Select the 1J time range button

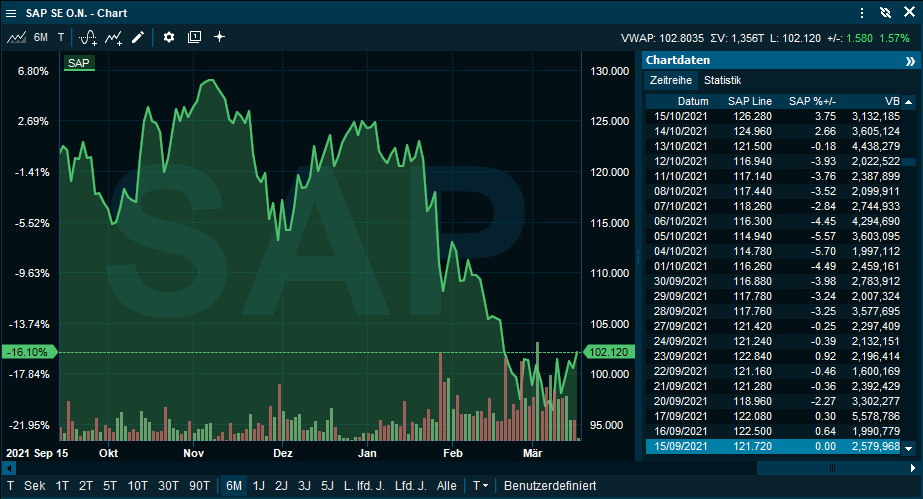pos(259,486)
